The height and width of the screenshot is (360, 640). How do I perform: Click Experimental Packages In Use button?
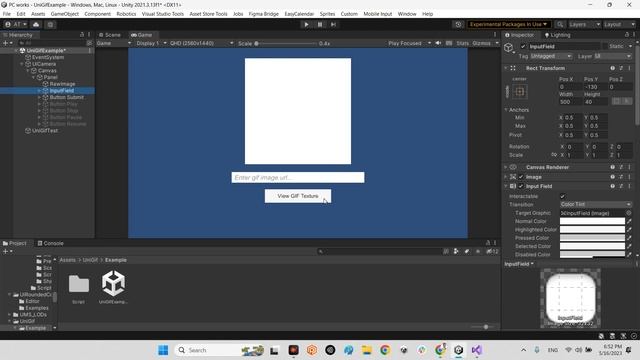coord(508,24)
